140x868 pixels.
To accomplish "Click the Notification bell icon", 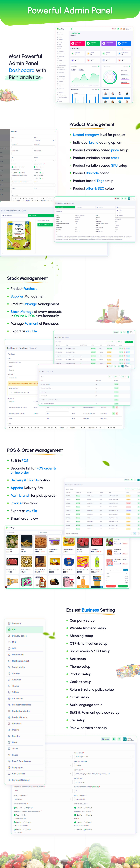I will pyautogui.click(x=9, y=655).
